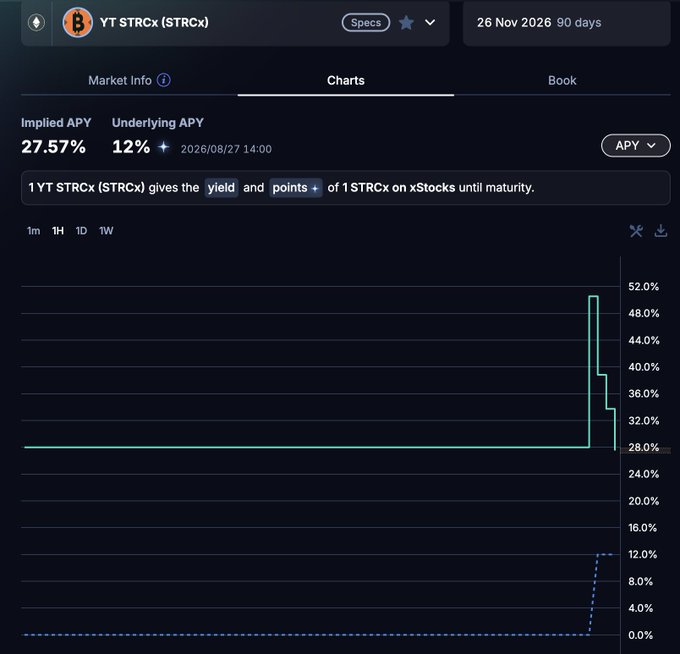
Task: Switch to the Book tab
Action: 562,80
